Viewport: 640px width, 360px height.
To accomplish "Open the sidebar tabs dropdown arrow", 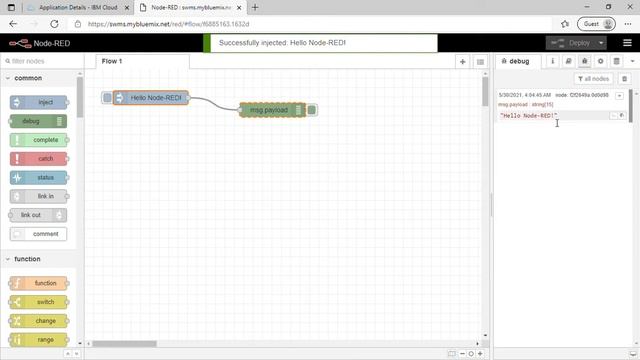I will 632,61.
